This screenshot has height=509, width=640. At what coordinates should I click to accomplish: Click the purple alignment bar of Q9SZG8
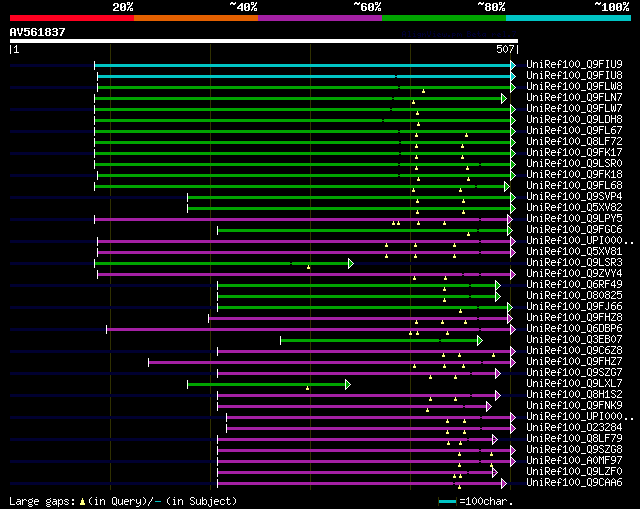[x=364, y=451]
